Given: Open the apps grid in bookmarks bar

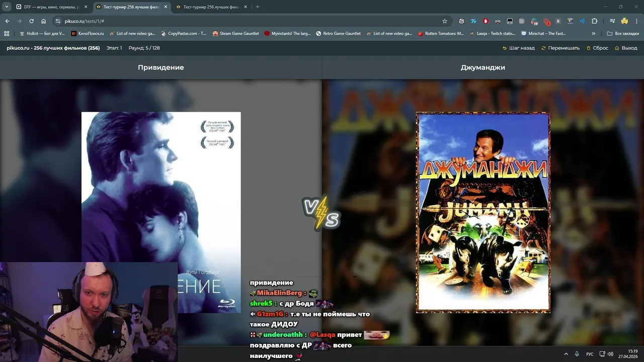Looking at the screenshot, I should [x=7, y=34].
